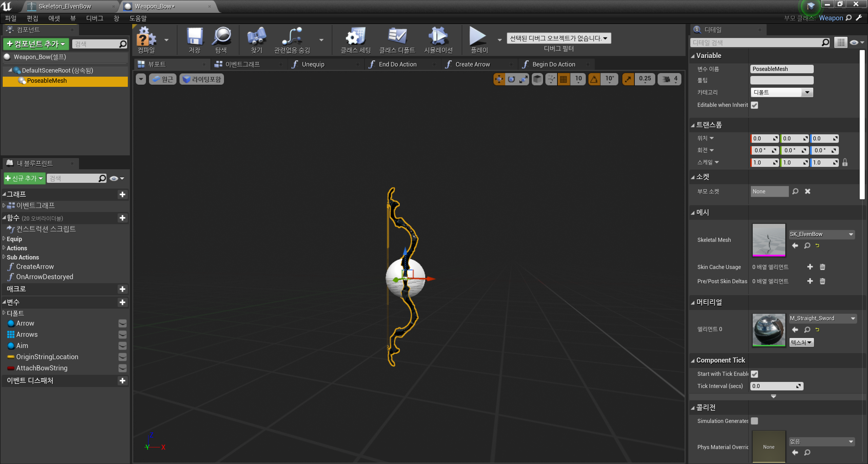
Task: Click the trash icon for Skin Cache Usage
Action: pyautogui.click(x=822, y=267)
